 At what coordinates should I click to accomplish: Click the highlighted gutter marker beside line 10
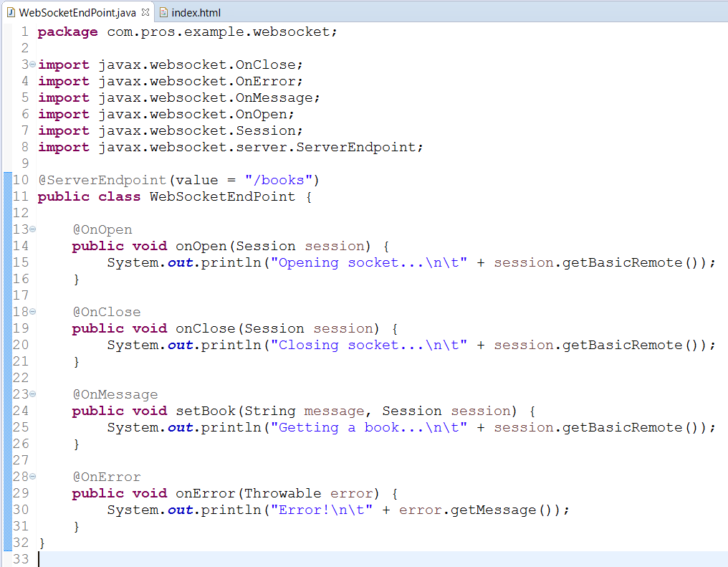pyautogui.click(x=6, y=179)
